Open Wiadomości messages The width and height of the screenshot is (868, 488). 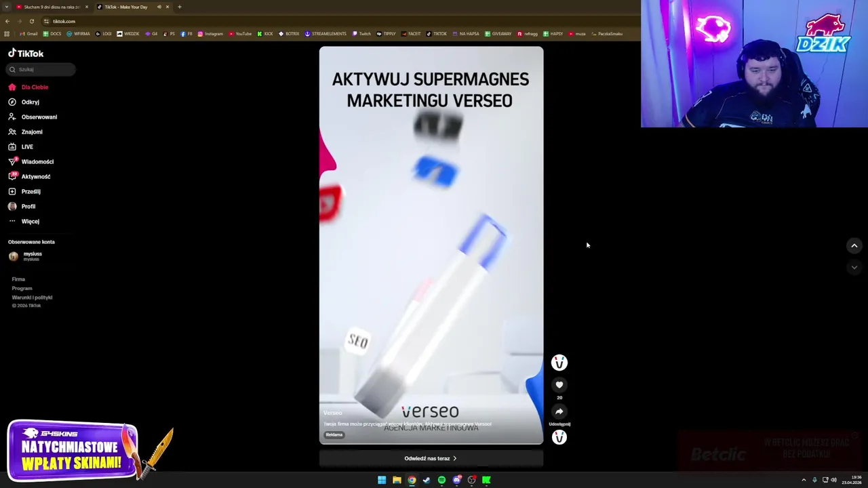click(x=31, y=161)
